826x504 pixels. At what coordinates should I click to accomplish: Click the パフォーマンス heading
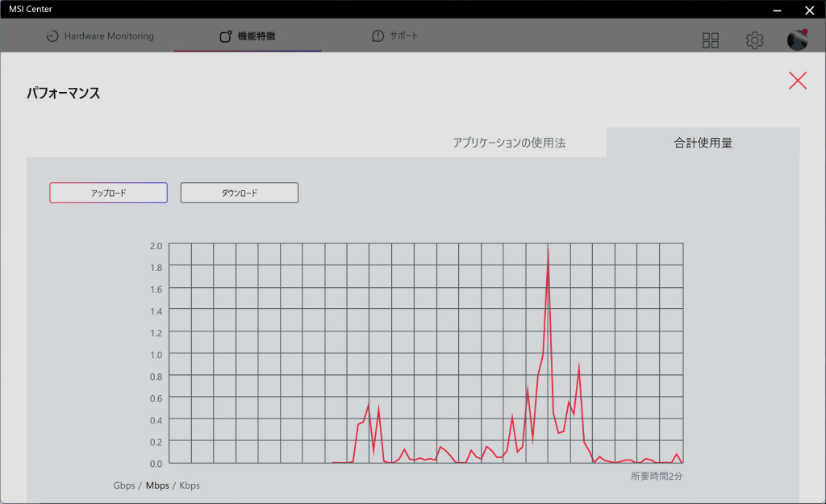click(63, 94)
